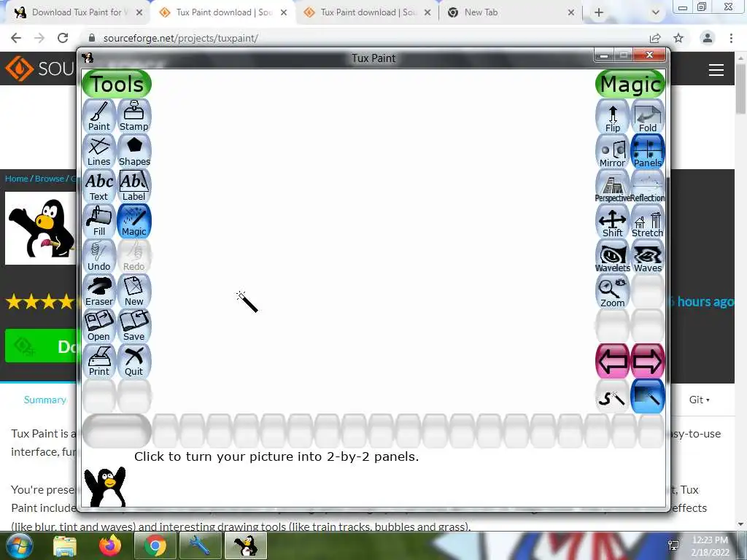Pick the Waves magic effect
This screenshot has height=560, width=747.
pos(648,257)
